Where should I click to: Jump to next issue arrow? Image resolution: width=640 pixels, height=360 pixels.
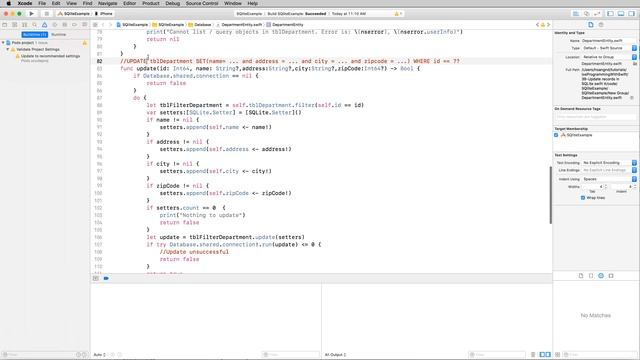coord(548,25)
